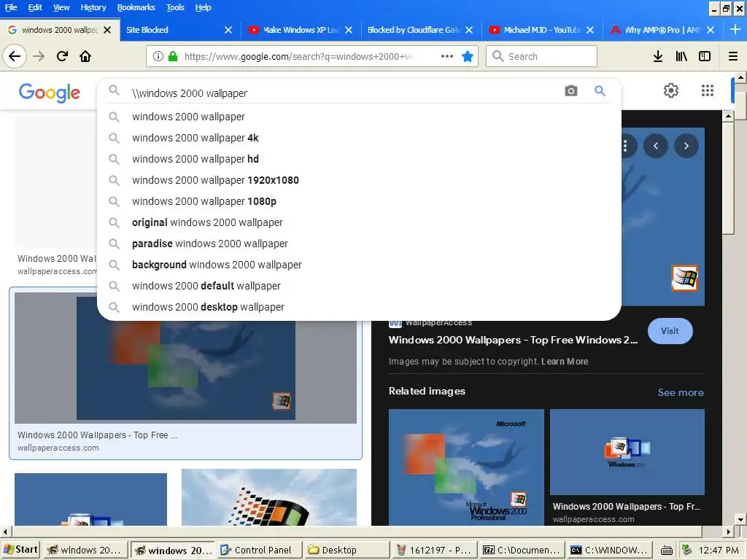
Task: Open the History menu
Action: [93, 7]
